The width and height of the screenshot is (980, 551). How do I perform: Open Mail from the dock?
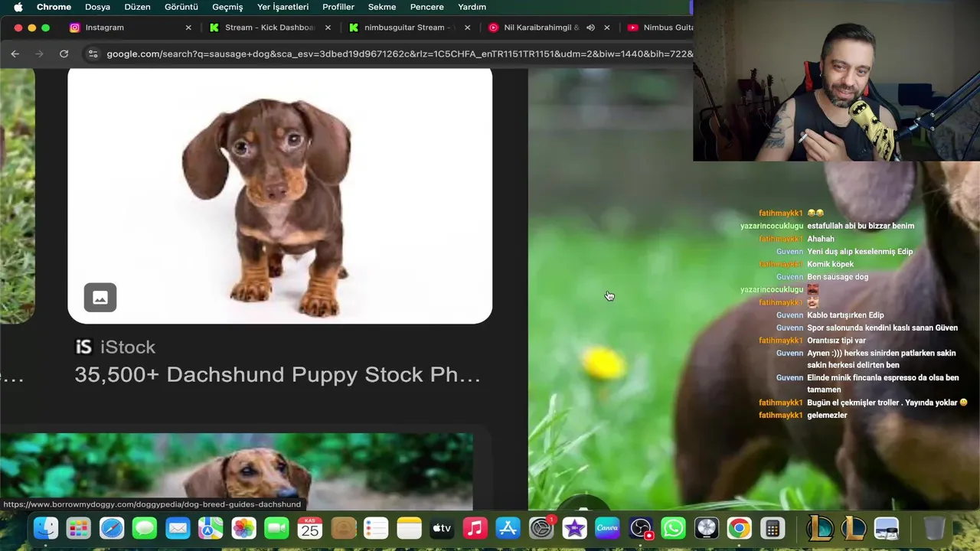coord(178,528)
